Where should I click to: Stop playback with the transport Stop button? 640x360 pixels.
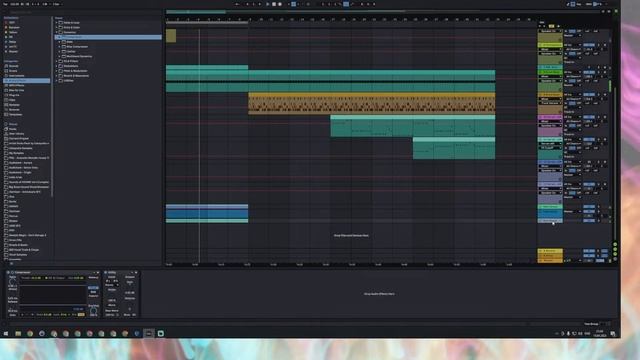pos(274,4)
